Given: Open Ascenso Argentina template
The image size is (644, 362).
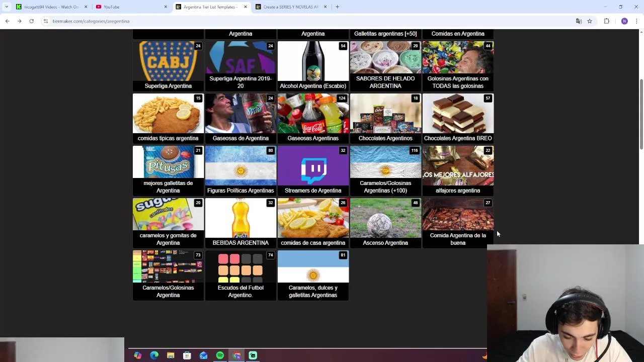Looking at the screenshot, I should click(385, 223).
